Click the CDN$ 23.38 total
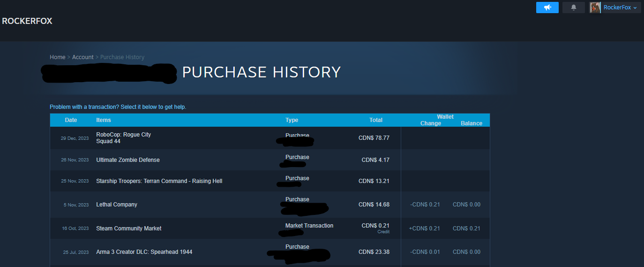Image resolution: width=644 pixels, height=267 pixels. [374, 252]
